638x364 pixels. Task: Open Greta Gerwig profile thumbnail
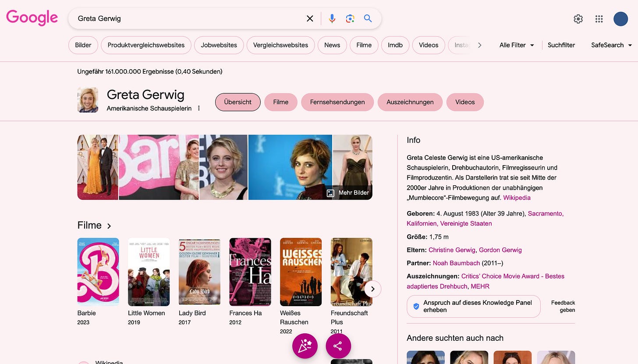point(88,100)
